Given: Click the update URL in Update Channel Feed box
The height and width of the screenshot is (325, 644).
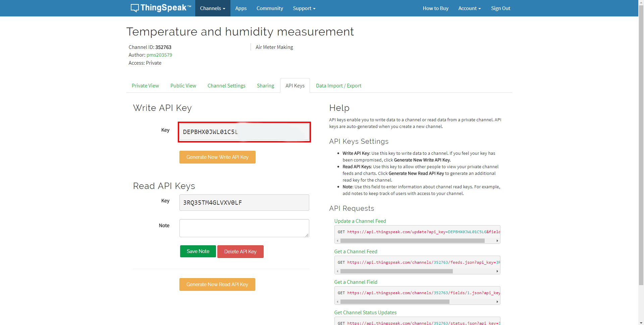Looking at the screenshot, I should click(x=424, y=232).
